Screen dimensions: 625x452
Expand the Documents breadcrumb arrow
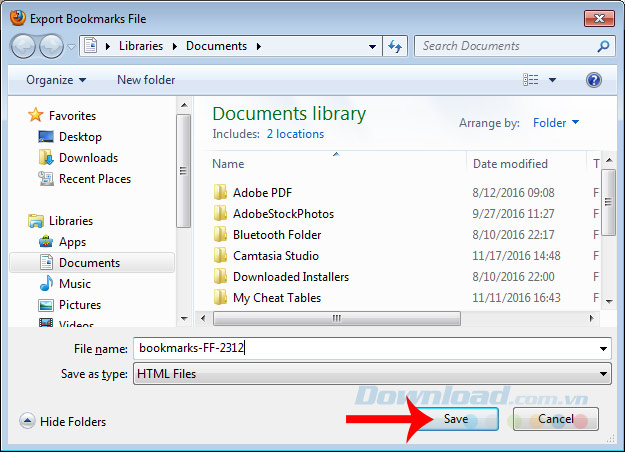coord(259,46)
